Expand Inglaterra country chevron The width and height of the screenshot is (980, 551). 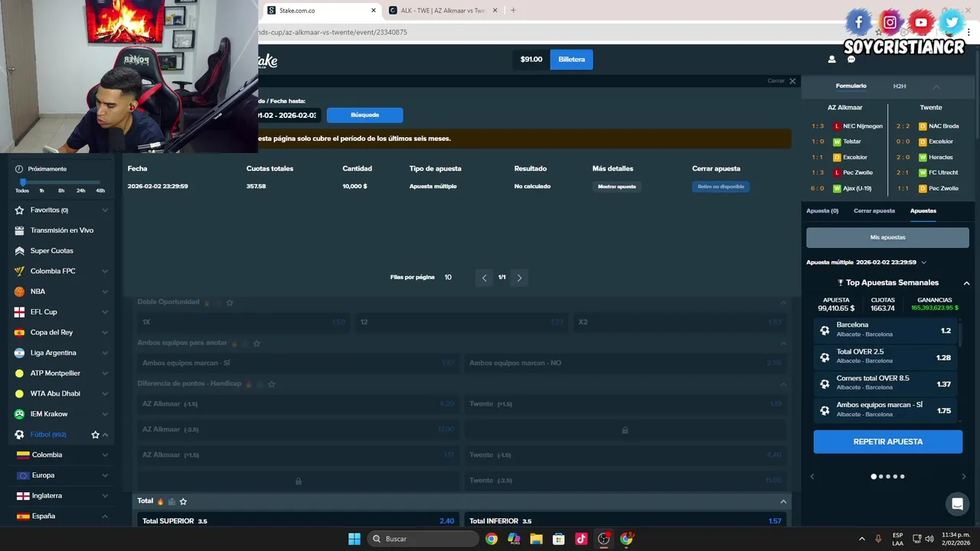pos(105,496)
